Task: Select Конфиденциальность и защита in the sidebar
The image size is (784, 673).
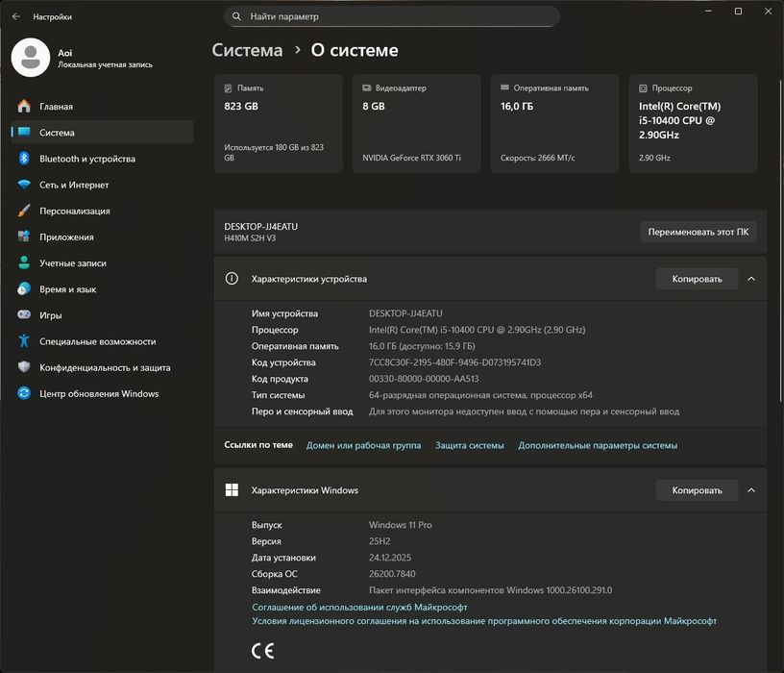Action: [x=105, y=367]
